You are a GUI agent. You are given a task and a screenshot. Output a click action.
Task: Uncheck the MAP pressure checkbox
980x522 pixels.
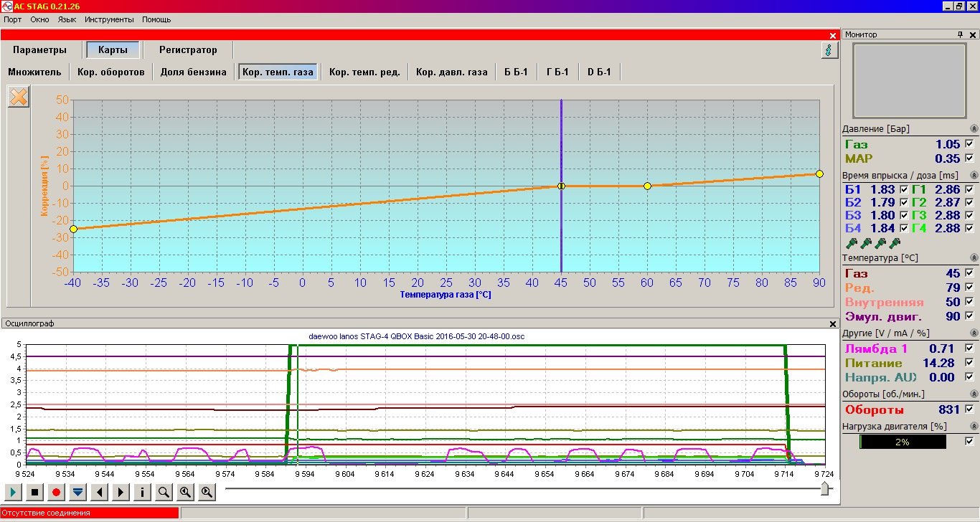tap(969, 158)
